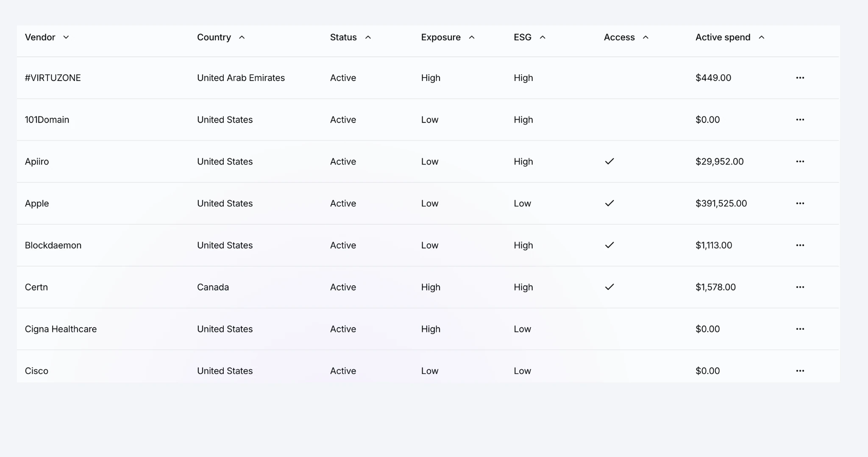
Task: Sort by the Country column label
Action: [214, 37]
